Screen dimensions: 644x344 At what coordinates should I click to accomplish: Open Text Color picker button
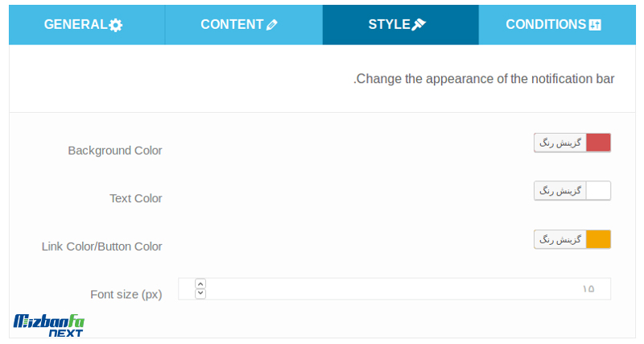tap(572, 191)
